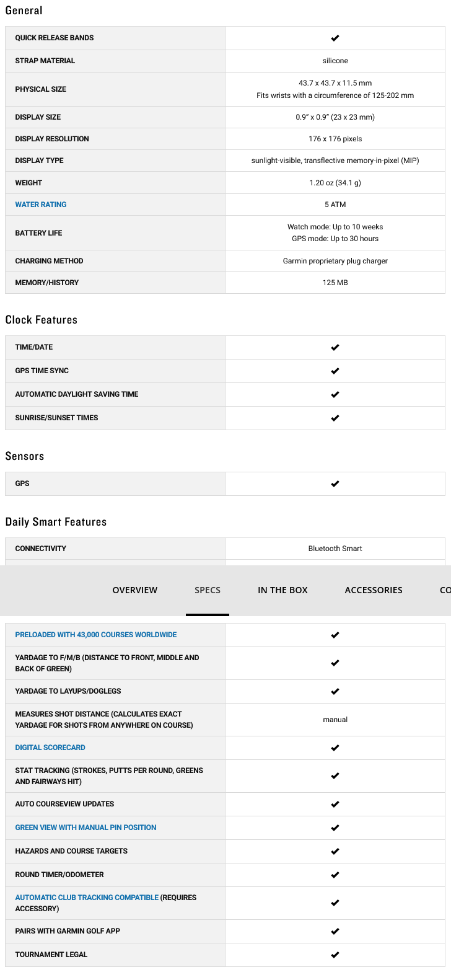Click the Bluetooth Smart connectivity value
Viewport: 451px width, 980px height.
335,549
